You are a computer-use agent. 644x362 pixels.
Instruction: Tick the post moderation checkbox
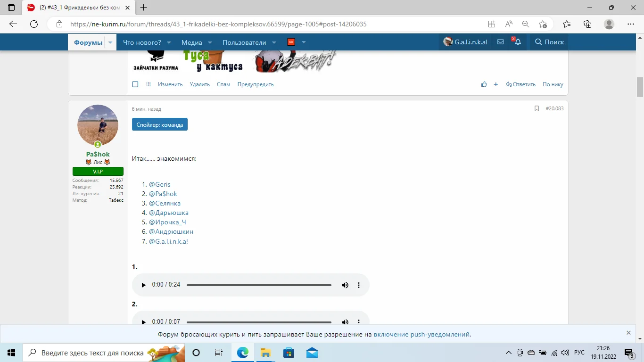point(135,84)
